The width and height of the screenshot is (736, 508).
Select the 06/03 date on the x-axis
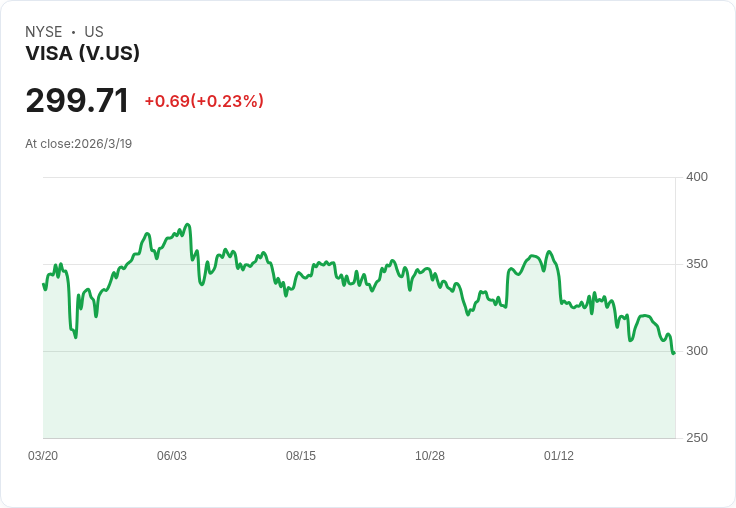pos(172,456)
